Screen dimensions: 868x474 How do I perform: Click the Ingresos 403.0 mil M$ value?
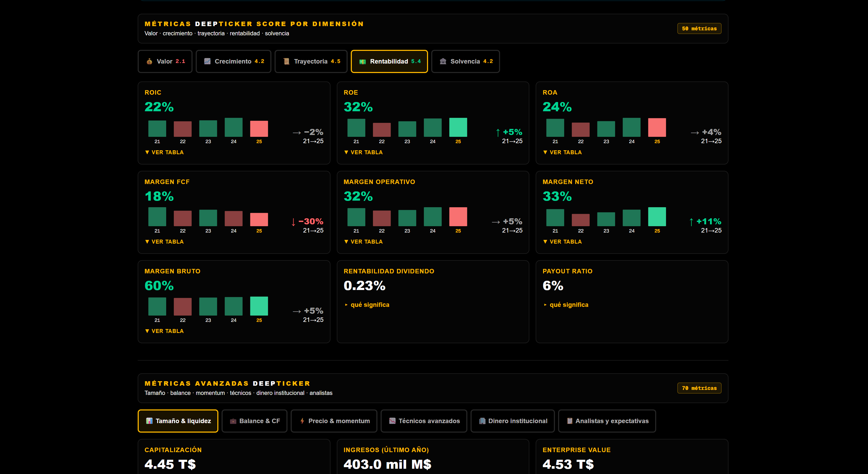pos(387,464)
